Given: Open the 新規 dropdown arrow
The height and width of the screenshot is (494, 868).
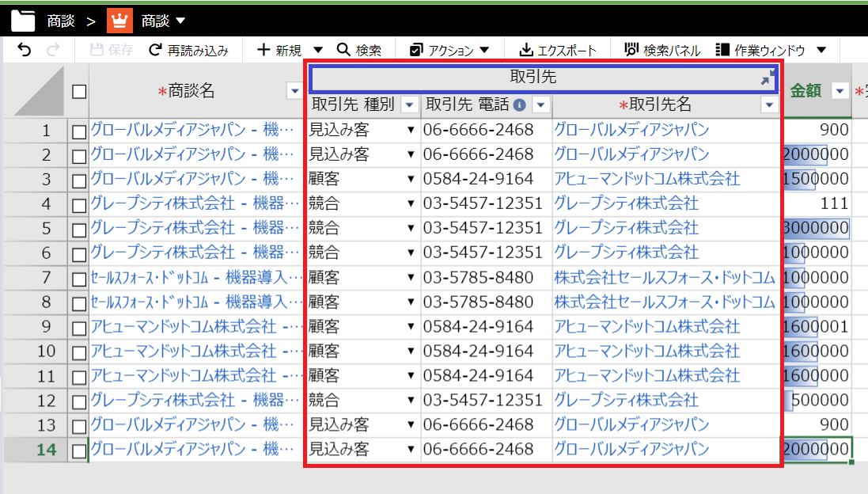Looking at the screenshot, I should 318,50.
